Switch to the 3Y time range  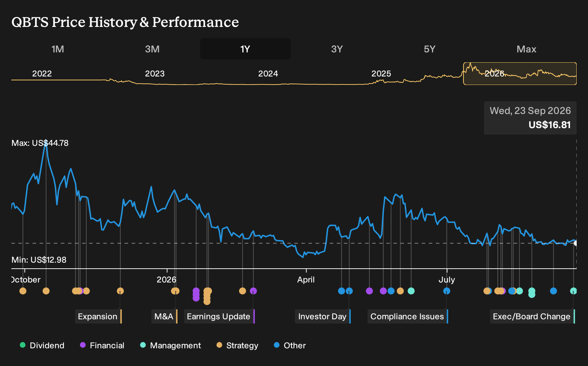[x=337, y=49]
